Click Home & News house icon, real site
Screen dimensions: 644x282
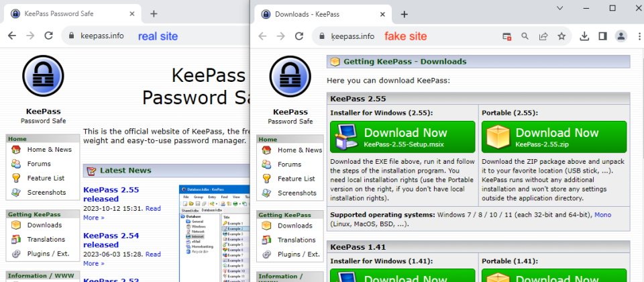click(16, 150)
